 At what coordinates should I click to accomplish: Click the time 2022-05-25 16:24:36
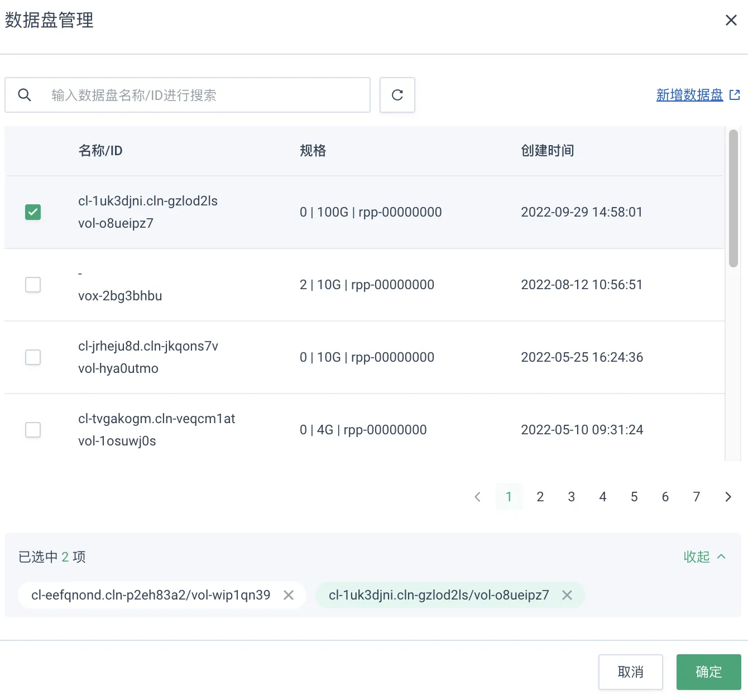coord(582,357)
